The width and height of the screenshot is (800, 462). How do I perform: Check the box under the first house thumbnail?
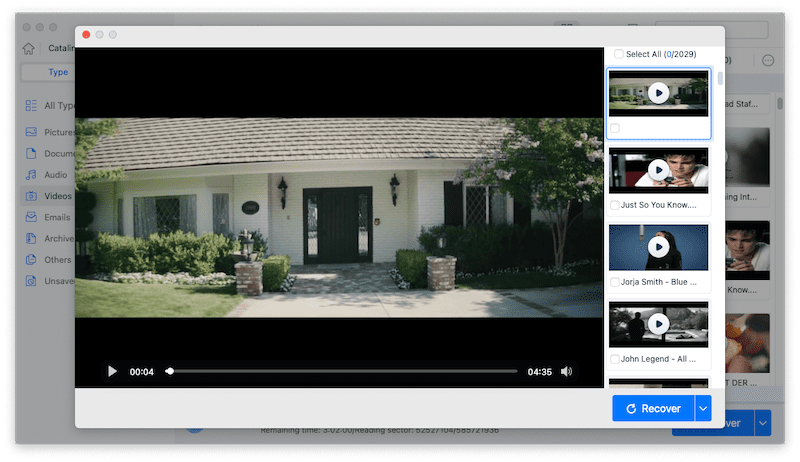click(x=615, y=129)
